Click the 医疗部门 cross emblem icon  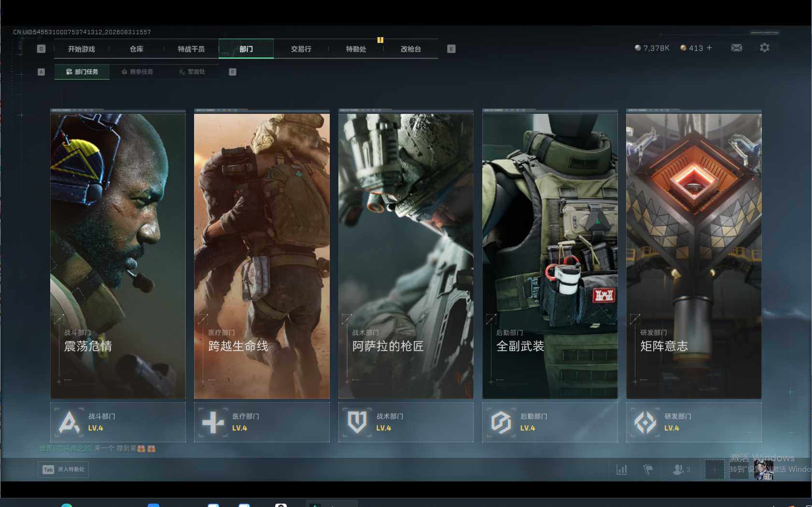click(213, 422)
